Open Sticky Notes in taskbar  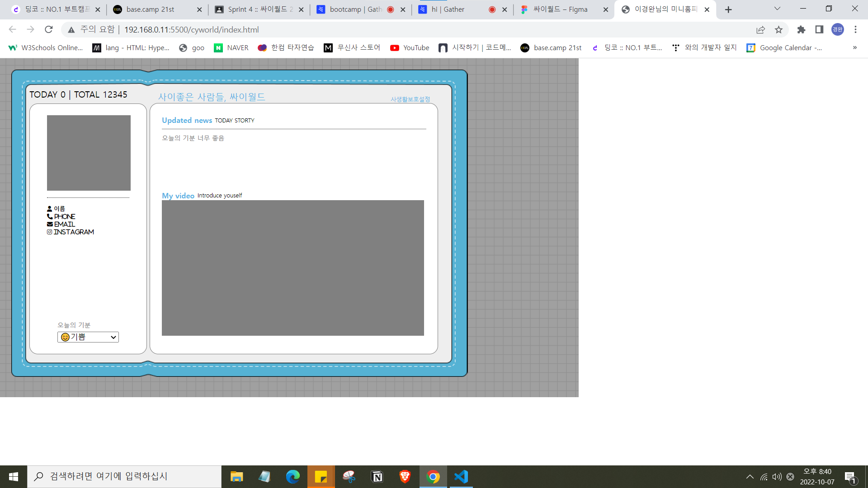pos(321,477)
